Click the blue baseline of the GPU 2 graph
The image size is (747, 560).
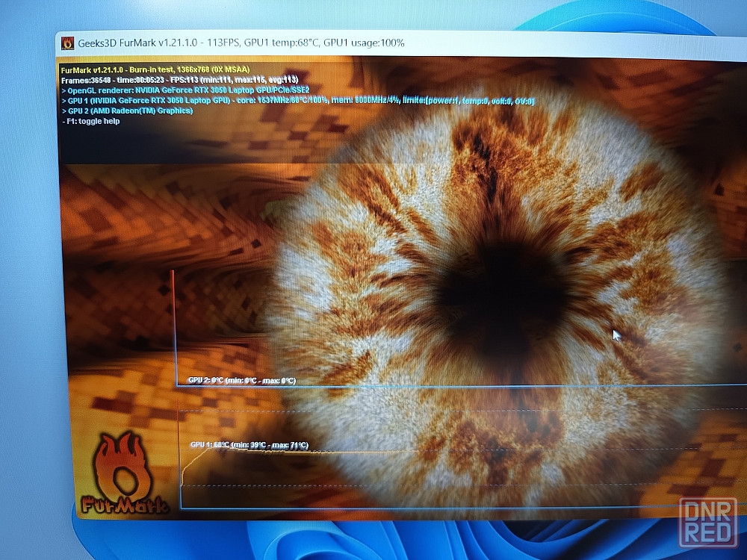pos(448,386)
